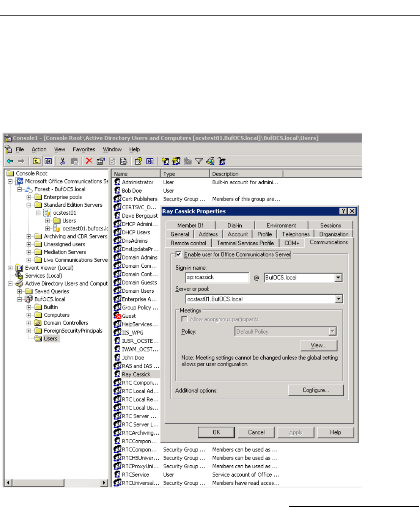Image resolution: width=420 pixels, height=507 pixels.
Task: Click the Services (Local) gear icon
Action: click(19, 276)
